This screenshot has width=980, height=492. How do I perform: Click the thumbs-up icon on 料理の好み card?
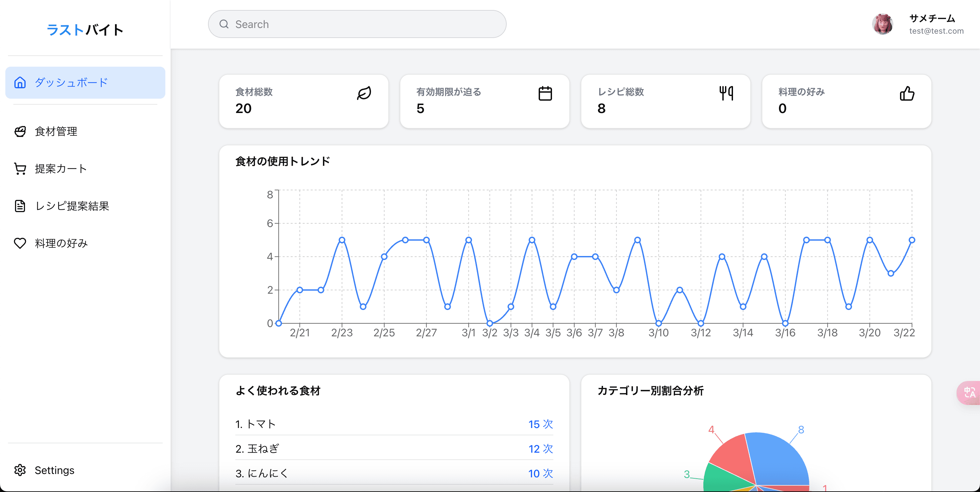[x=907, y=93]
